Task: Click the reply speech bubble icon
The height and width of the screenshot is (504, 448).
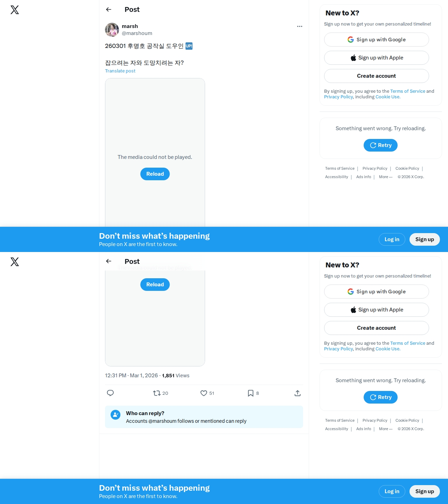Action: (110, 393)
